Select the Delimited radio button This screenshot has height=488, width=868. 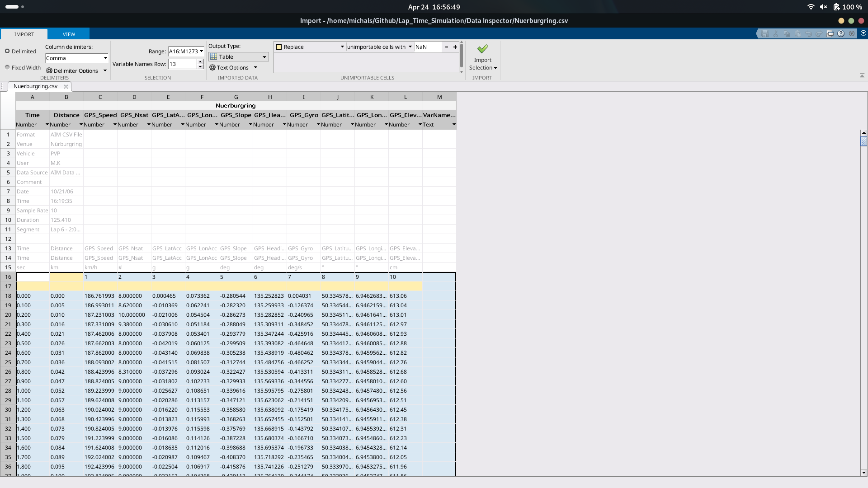[7, 52]
